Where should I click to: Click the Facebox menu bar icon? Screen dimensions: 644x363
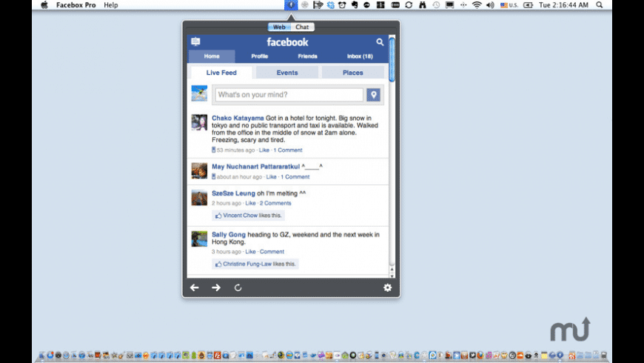click(x=291, y=5)
